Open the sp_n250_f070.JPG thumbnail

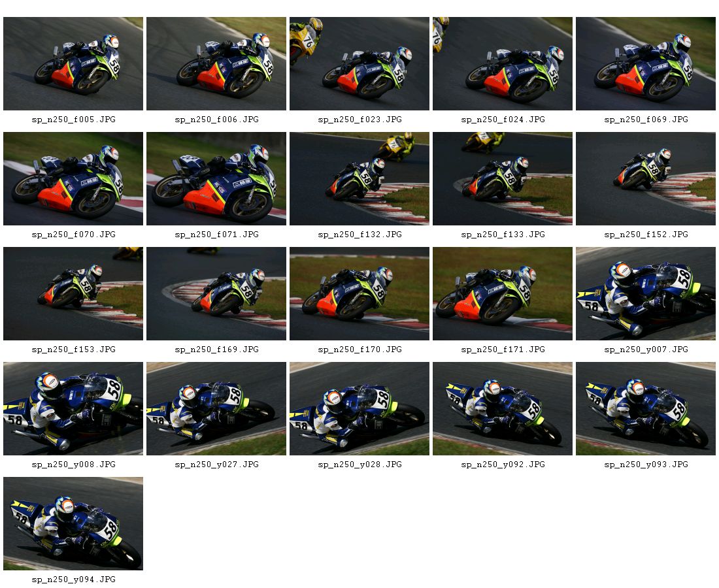73,179
